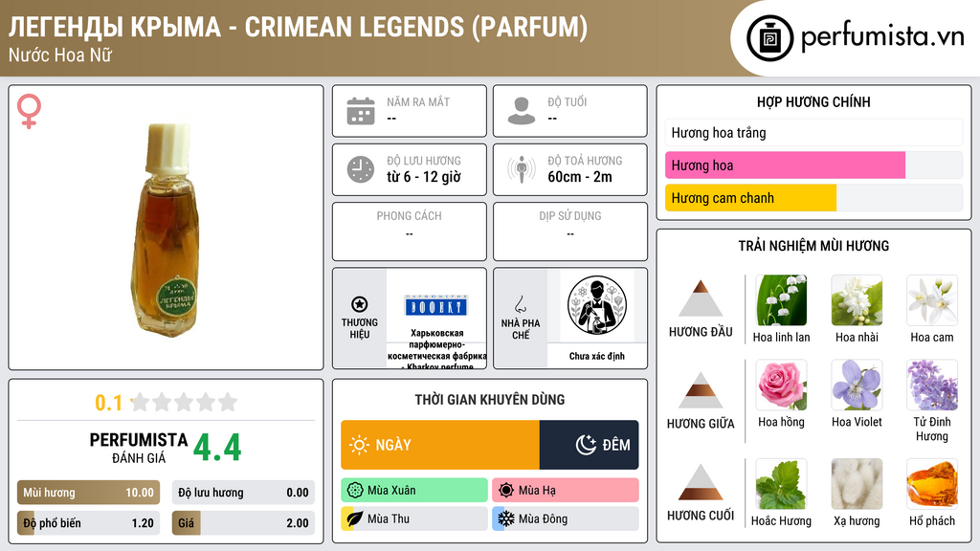Click the Độ phổ biến 1.20 score bar
The width and height of the screenshot is (980, 551).
click(88, 523)
